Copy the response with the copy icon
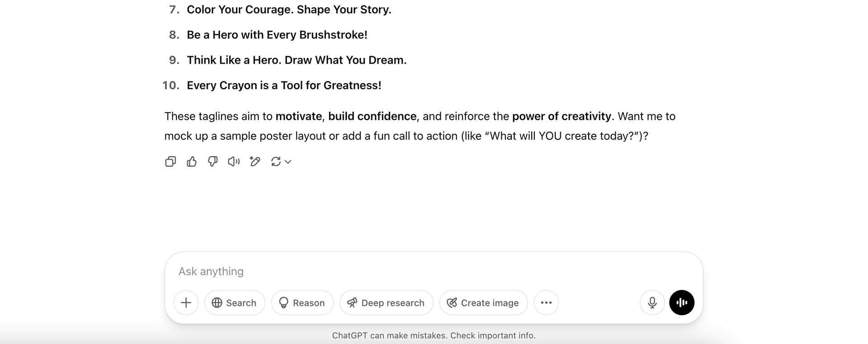 click(170, 161)
